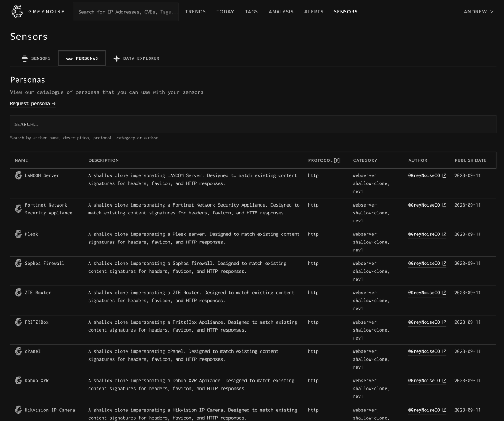Screen dimensions: 504x421
Task: Open the Trends menu
Action: [x=195, y=12]
